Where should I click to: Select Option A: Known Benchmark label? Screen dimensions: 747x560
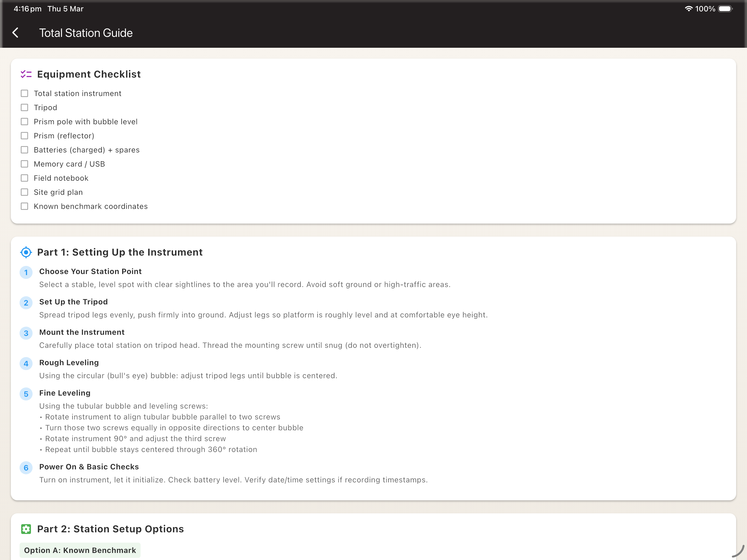[x=80, y=550]
